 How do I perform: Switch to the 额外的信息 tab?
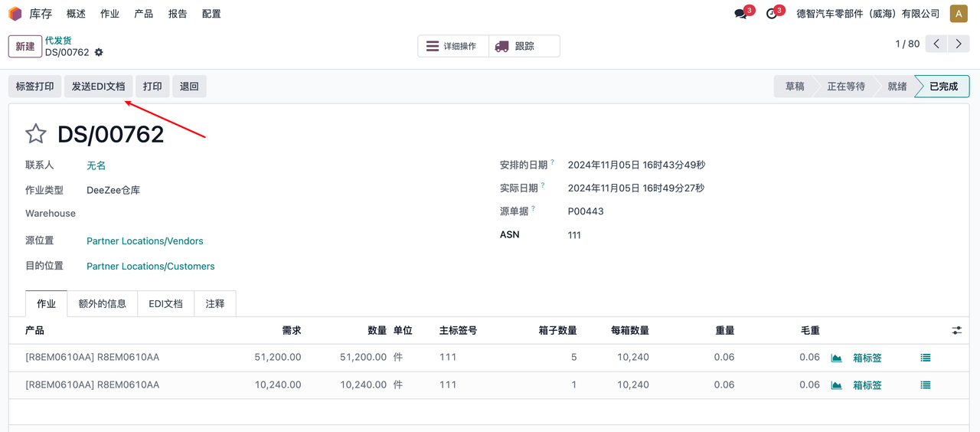coord(102,303)
